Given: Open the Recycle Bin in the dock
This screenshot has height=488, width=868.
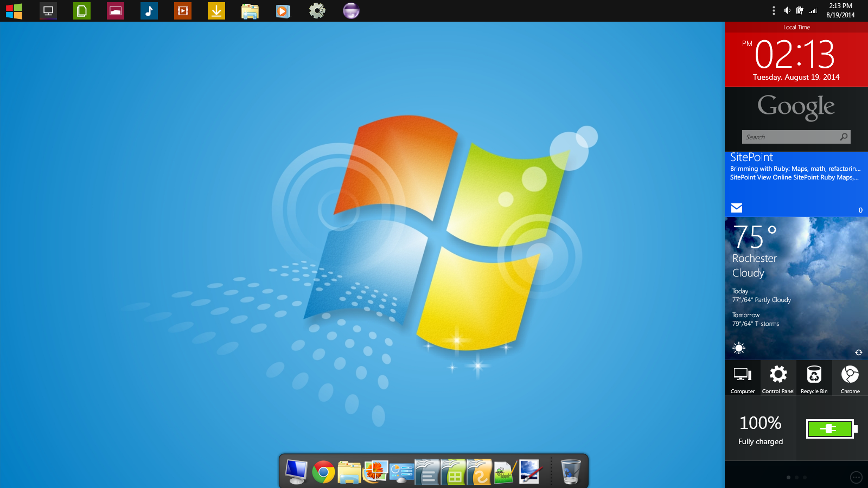Looking at the screenshot, I should [x=570, y=471].
